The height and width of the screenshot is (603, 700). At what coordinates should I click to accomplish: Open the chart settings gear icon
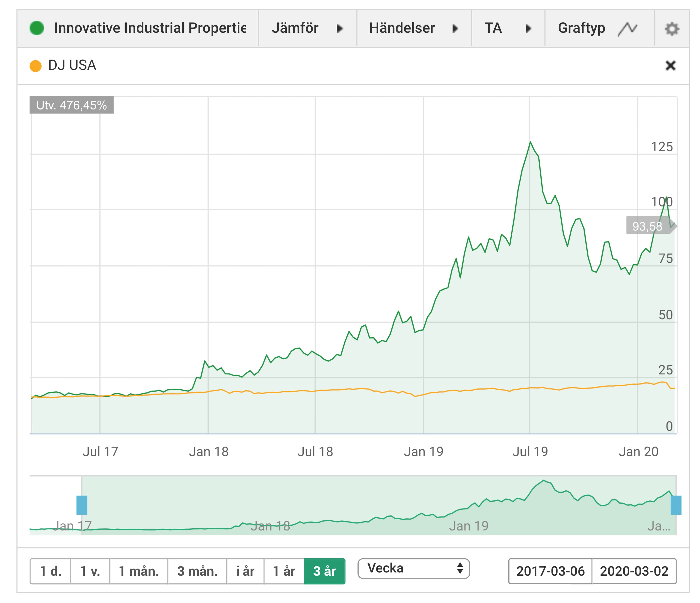[x=672, y=29]
